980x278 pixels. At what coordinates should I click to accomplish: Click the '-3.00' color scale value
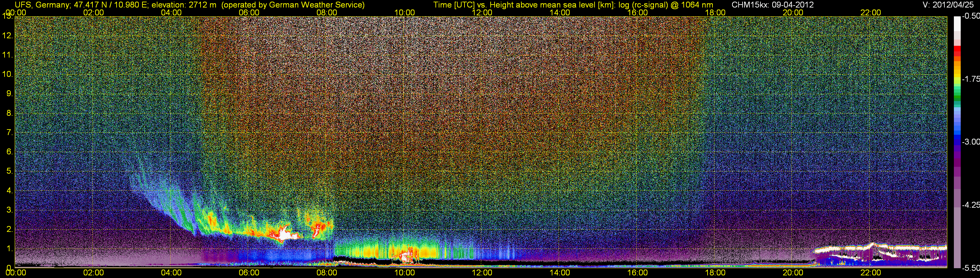tap(971, 142)
